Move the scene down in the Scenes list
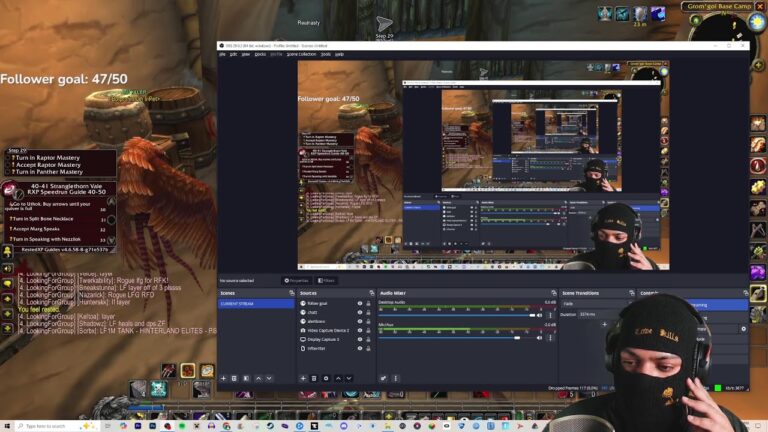This screenshot has width=768, height=432. [269, 378]
